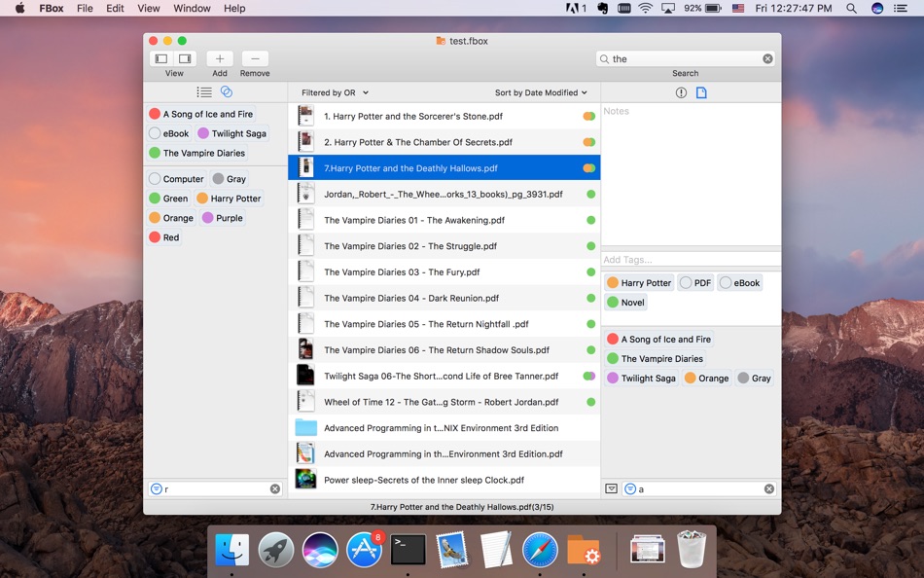
Task: Select the notes document icon
Action: (701, 92)
